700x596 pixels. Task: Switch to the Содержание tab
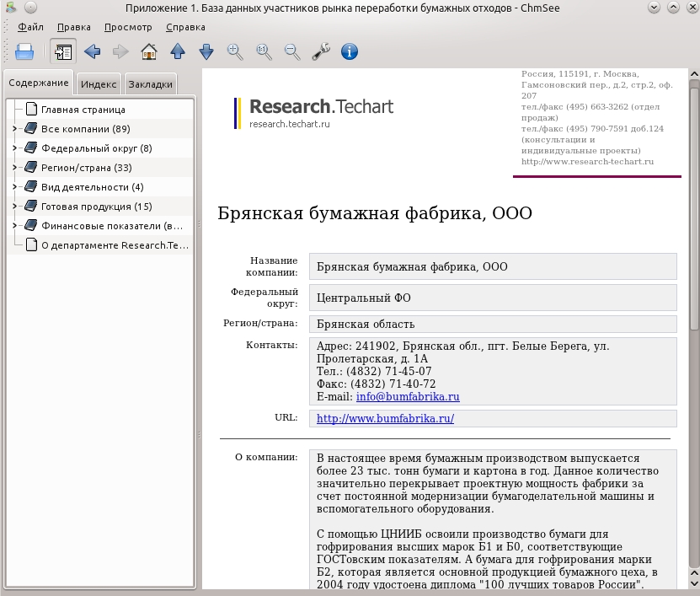[x=39, y=83]
